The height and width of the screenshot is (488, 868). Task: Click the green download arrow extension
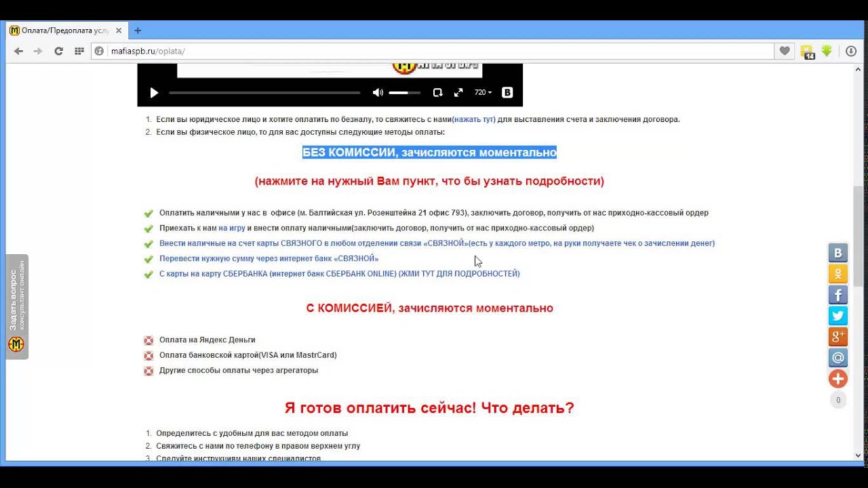click(827, 52)
